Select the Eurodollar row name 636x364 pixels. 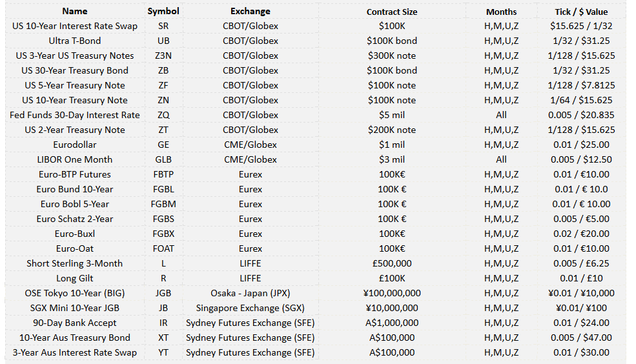tap(75, 145)
